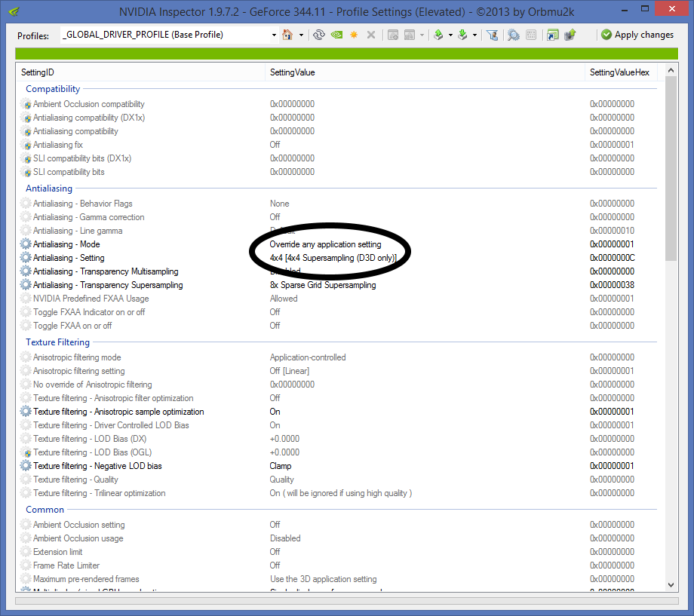Viewport: 694px width, 616px height.
Task: Click the Compatibility group header
Action: (53, 88)
